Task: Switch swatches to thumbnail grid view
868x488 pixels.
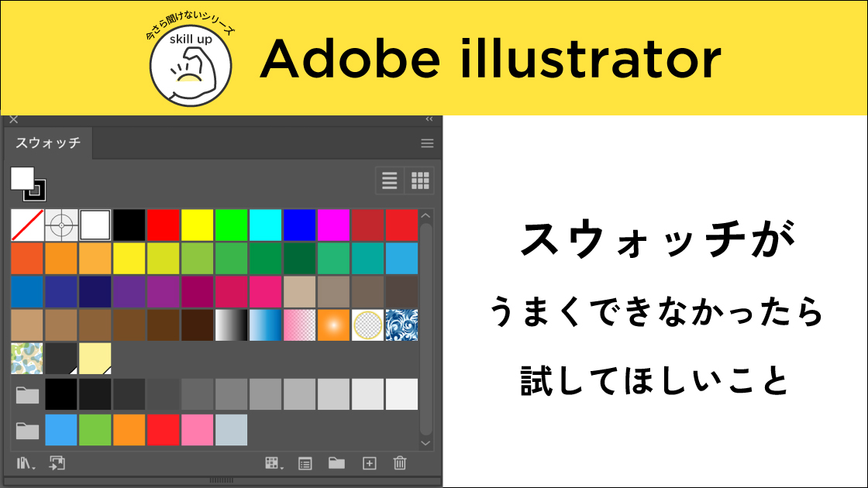Action: 420,180
